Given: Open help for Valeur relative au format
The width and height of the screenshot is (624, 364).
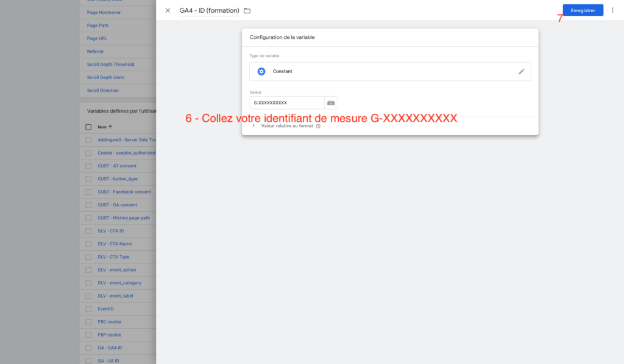Looking at the screenshot, I should pos(318,126).
